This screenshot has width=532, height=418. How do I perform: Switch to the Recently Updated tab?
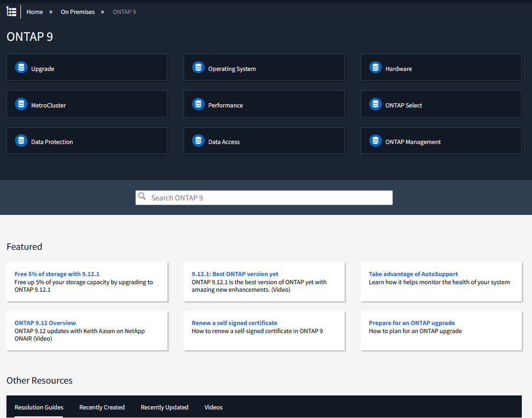tap(164, 407)
